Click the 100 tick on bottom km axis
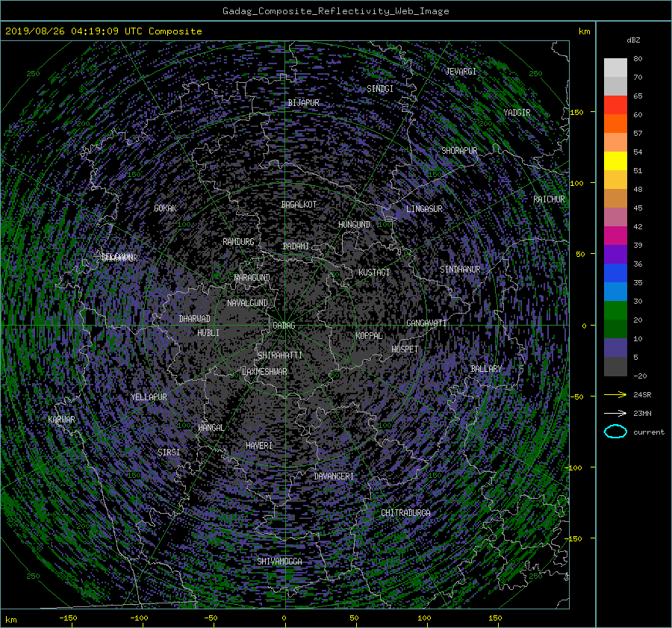Viewport: 672px width, 628px height. pos(424,618)
